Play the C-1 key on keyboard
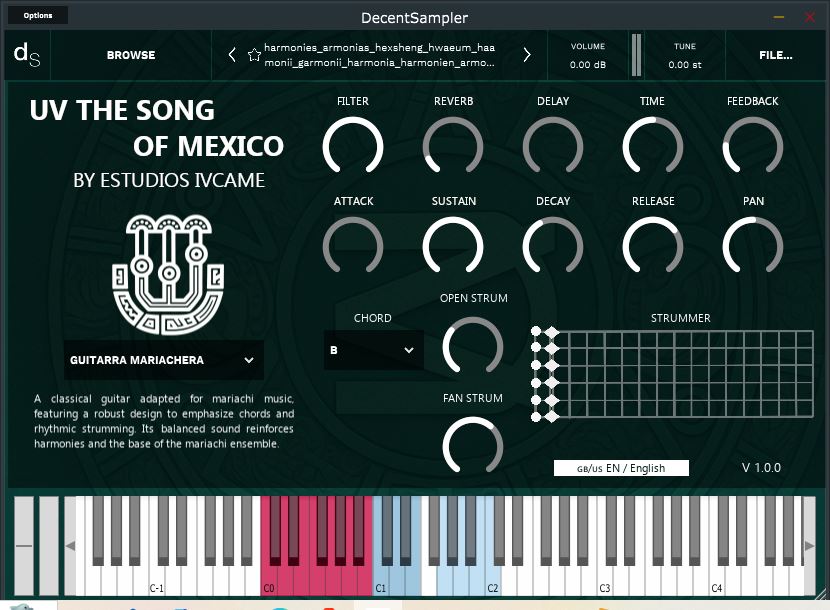The image size is (830, 610). pos(156,582)
